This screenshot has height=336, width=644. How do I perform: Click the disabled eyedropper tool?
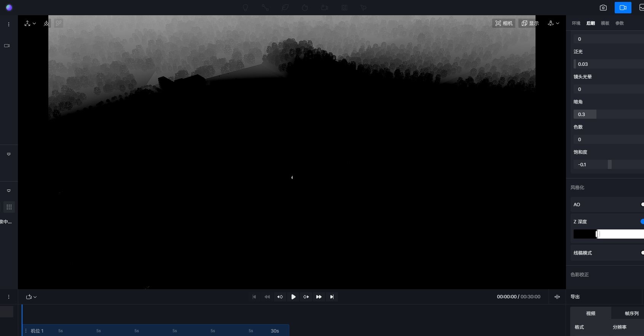point(58,23)
